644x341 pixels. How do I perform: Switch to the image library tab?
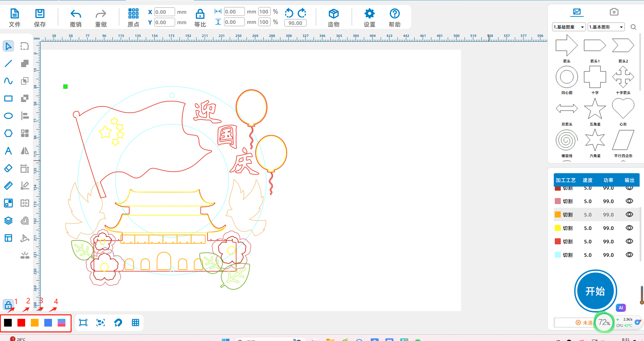click(577, 12)
